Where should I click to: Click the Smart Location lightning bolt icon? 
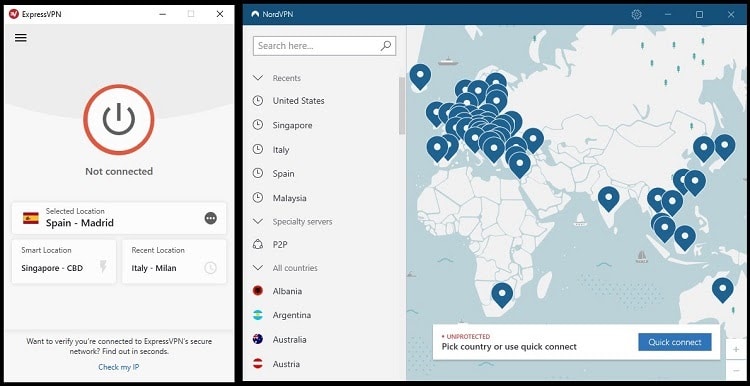tap(103, 266)
